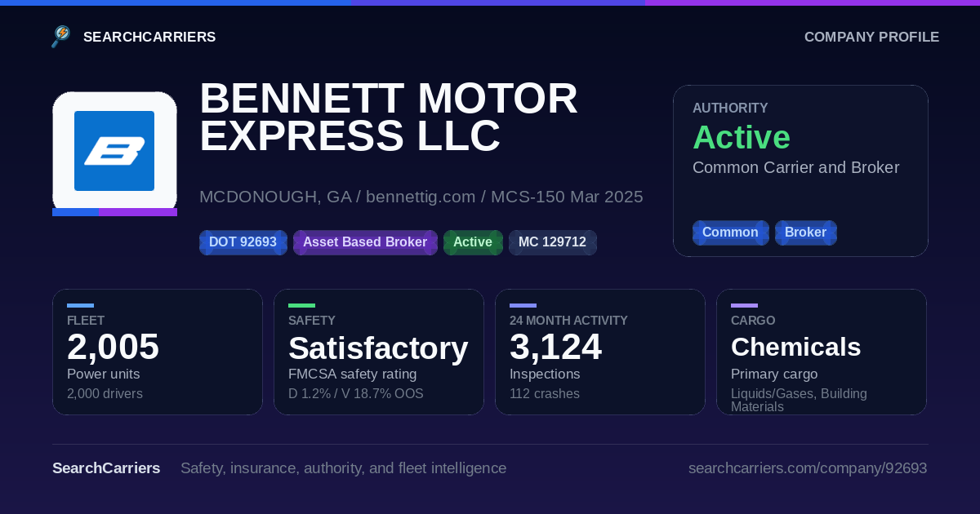The width and height of the screenshot is (980, 514).
Task: Click the green Active status badge
Action: pos(473,242)
